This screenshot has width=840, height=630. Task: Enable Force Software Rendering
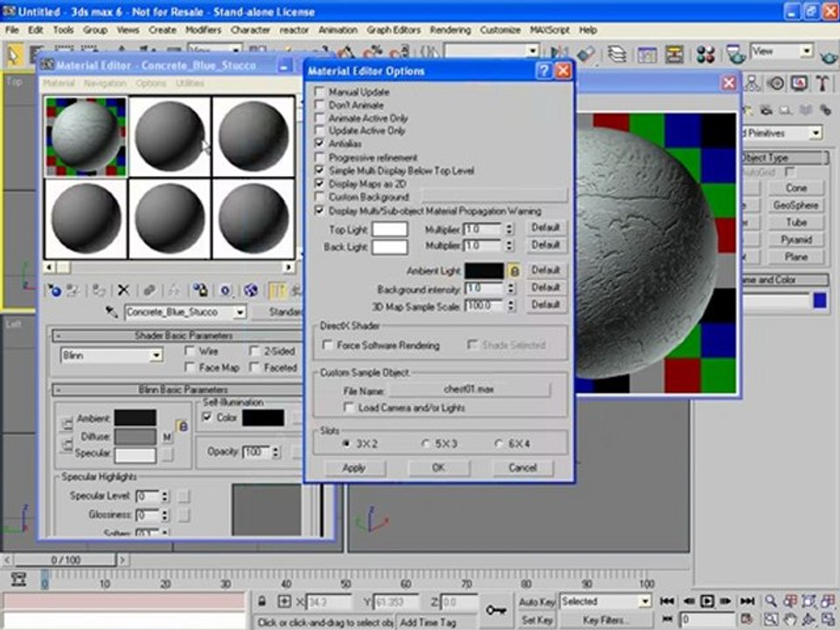coord(327,346)
